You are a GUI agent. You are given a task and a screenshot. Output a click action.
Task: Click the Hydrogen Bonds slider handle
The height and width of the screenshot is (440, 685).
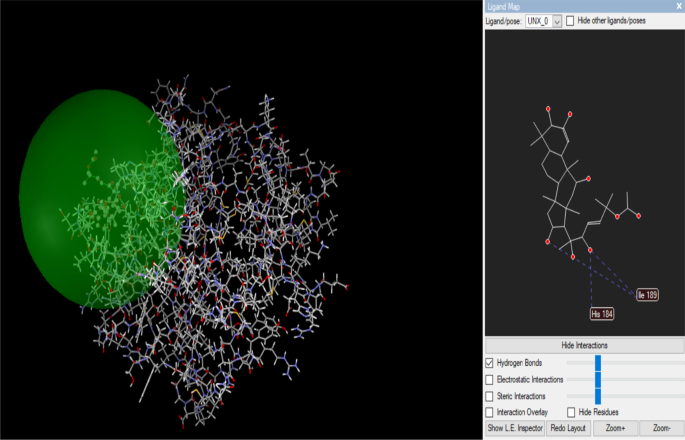click(x=597, y=362)
